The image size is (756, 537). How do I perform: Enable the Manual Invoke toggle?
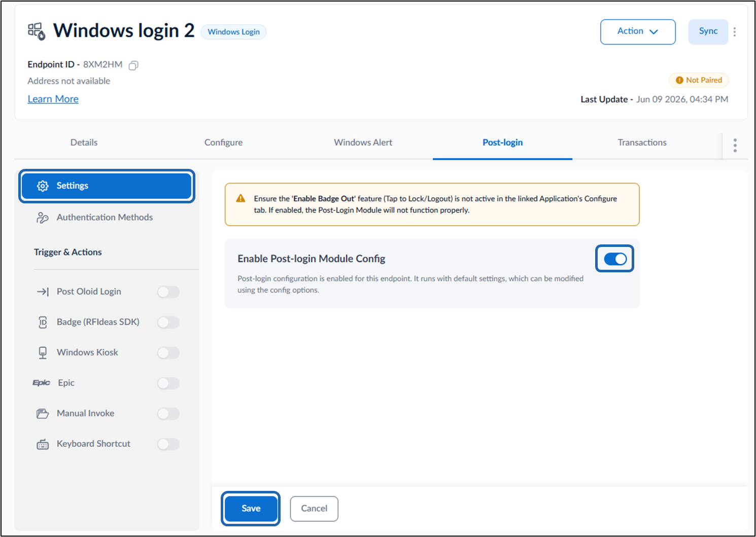(168, 414)
